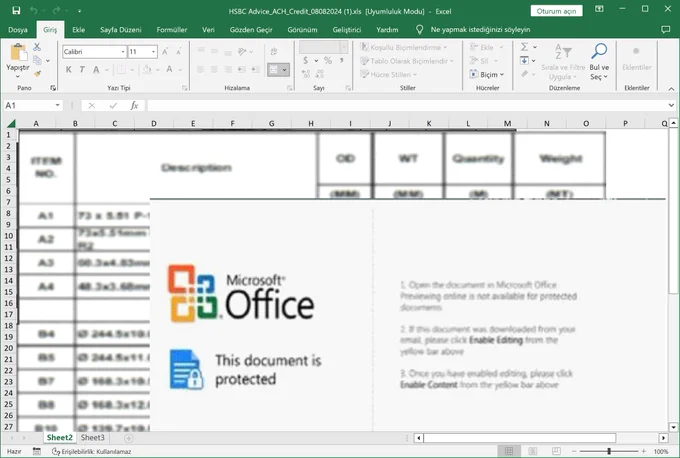Apply cell borders icon
The width and height of the screenshot is (680, 458).
(x=121, y=69)
